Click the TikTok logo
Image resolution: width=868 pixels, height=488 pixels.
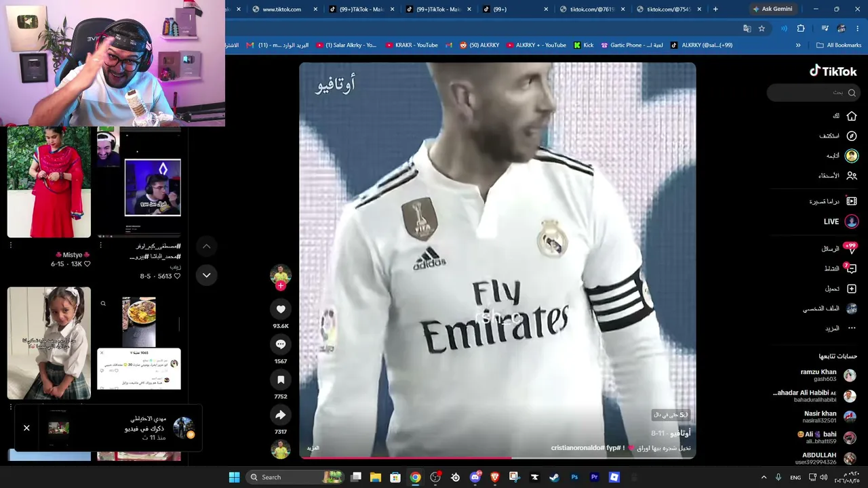(x=833, y=71)
